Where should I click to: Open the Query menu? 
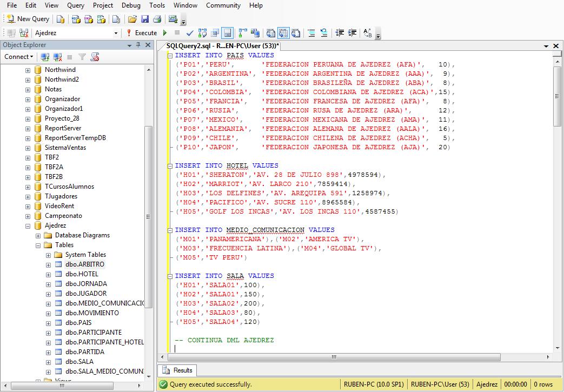tap(76, 5)
